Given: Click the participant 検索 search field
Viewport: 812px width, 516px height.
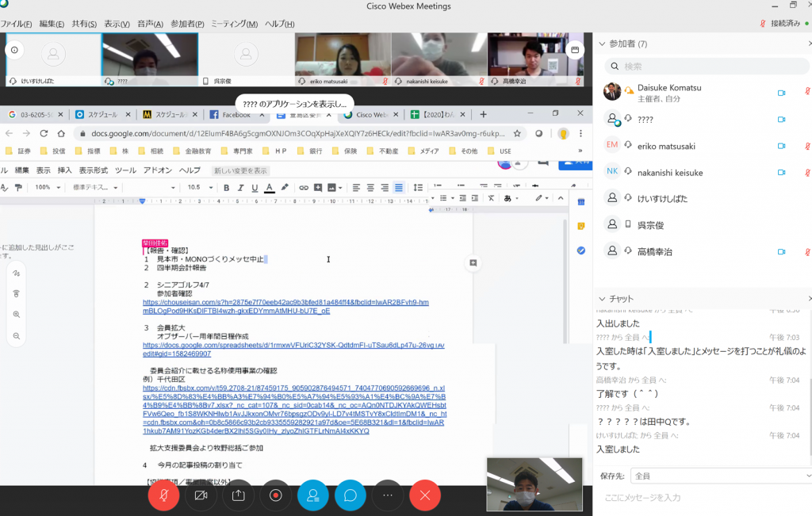Looking at the screenshot, I should [706, 67].
